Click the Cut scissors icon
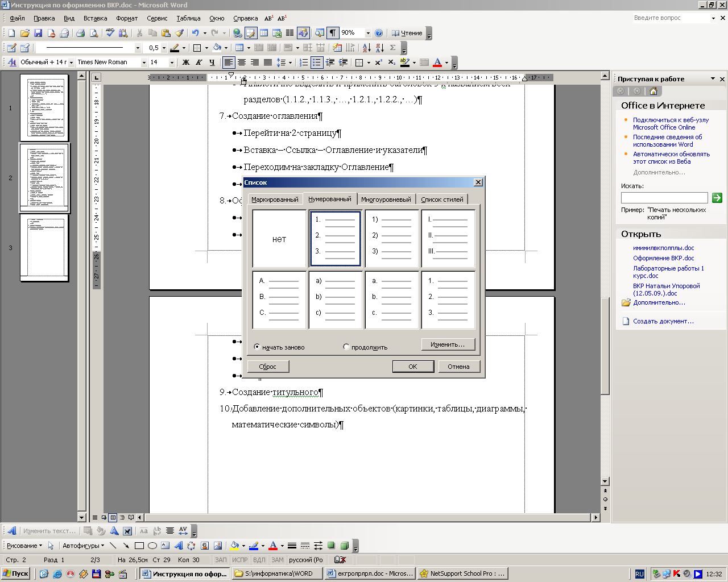This screenshot has width=728, height=582. coord(139,33)
